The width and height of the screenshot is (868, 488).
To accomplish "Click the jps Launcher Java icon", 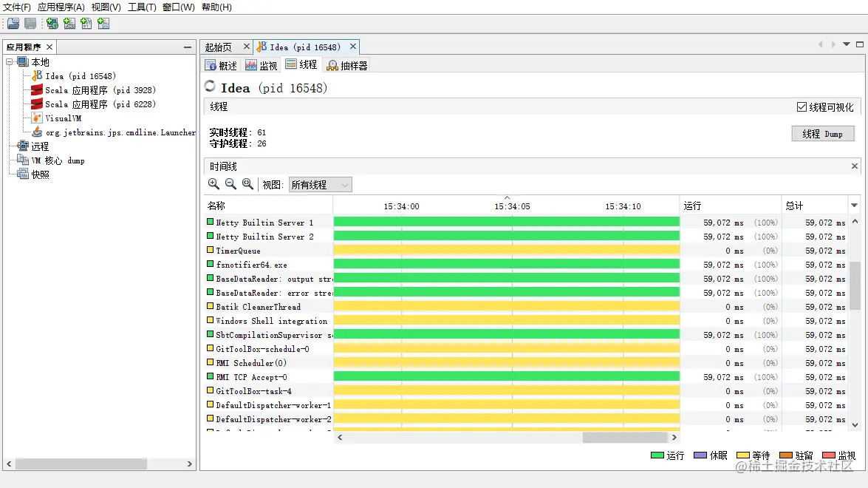I will click(x=37, y=132).
